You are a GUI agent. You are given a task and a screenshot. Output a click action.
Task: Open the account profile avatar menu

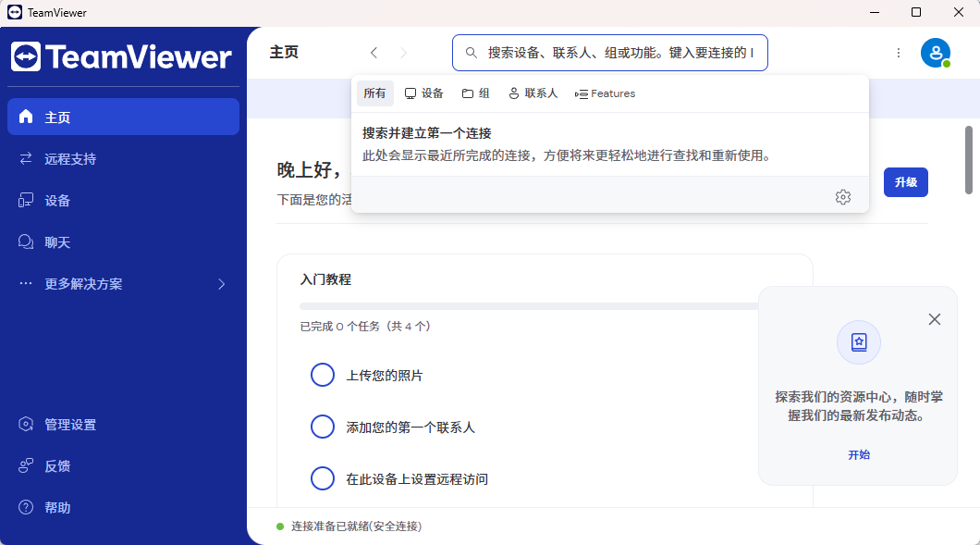click(x=937, y=53)
